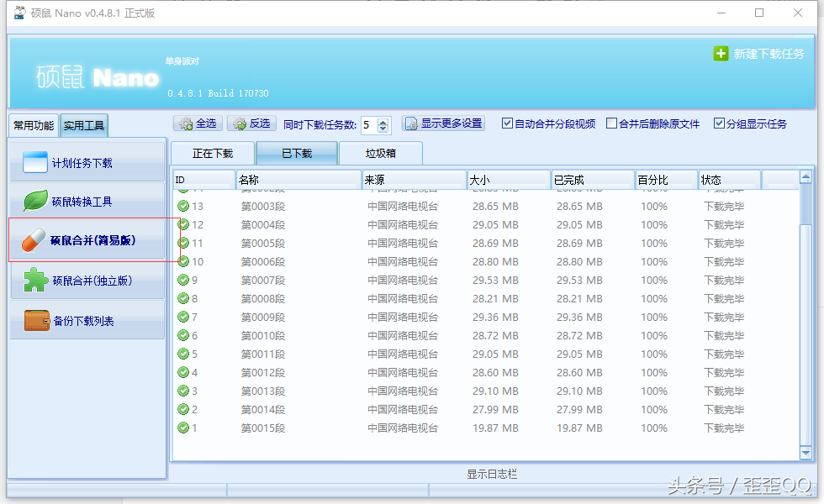Image resolution: width=824 pixels, height=504 pixels.
Task: Switch to the 常用功能 tab
Action: pos(34,125)
